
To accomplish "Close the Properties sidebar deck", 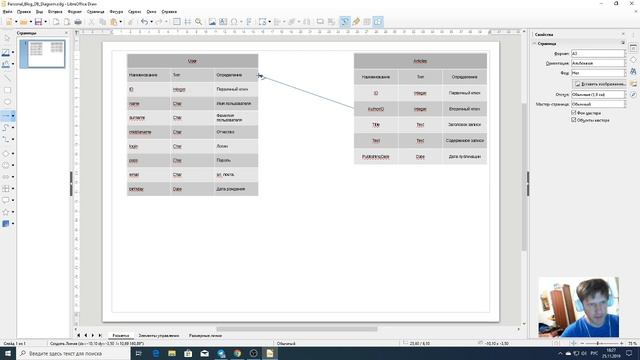I will coord(623,34).
